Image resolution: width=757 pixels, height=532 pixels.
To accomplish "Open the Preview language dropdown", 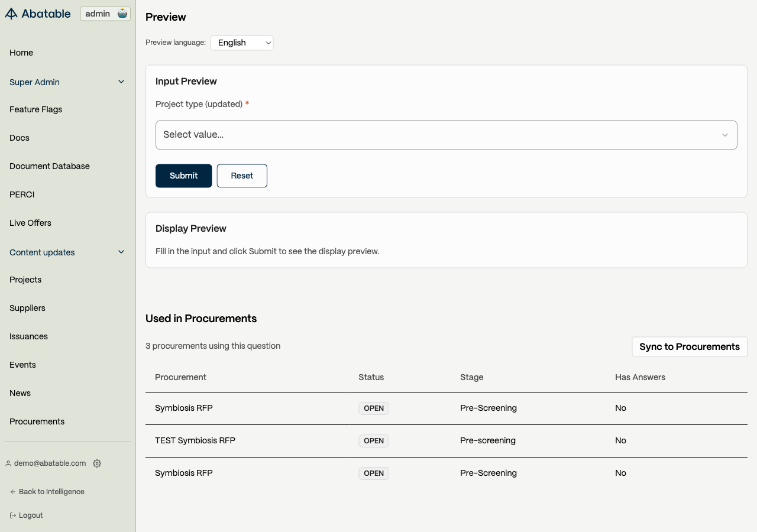I will tap(242, 43).
